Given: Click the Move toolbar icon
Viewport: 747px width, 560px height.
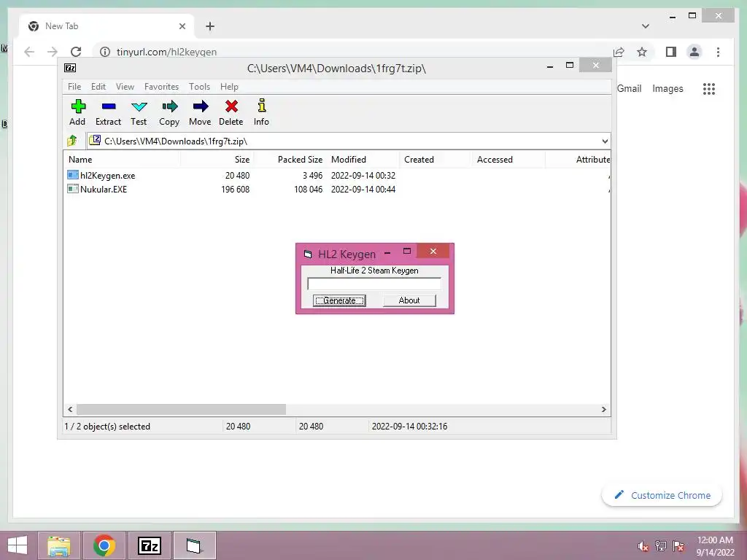Looking at the screenshot, I should pos(201,106).
